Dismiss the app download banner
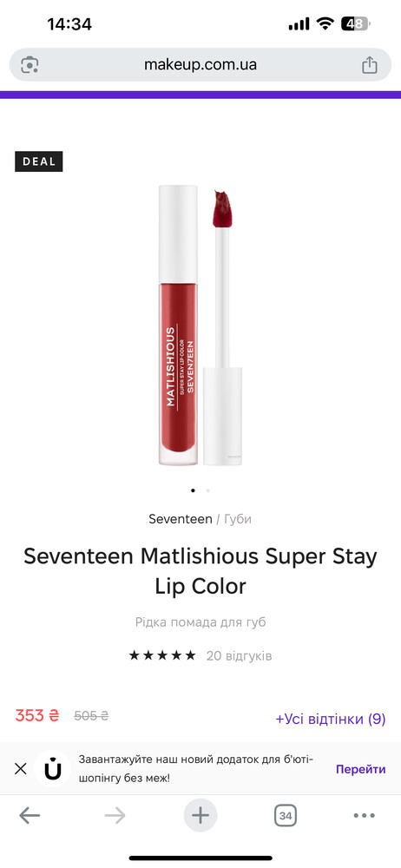The image size is (401, 868). click(21, 768)
